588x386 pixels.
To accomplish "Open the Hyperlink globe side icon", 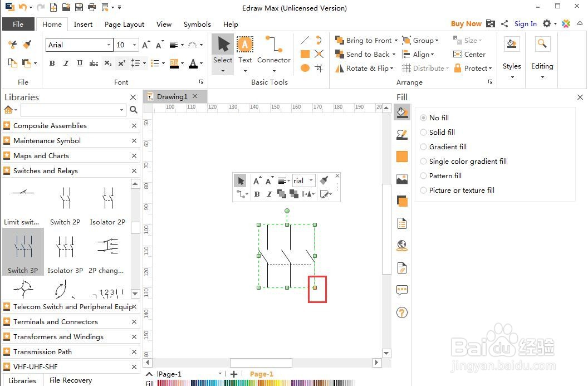I will coord(402,246).
